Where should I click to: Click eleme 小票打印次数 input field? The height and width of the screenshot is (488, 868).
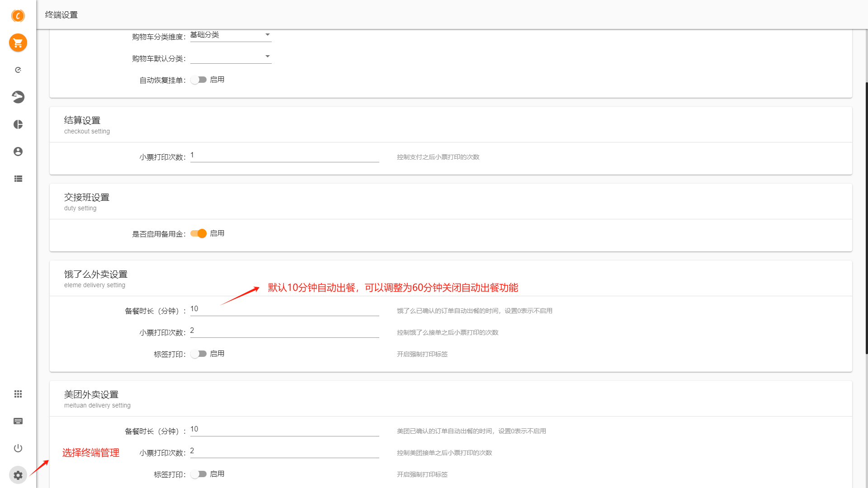pyautogui.click(x=285, y=332)
